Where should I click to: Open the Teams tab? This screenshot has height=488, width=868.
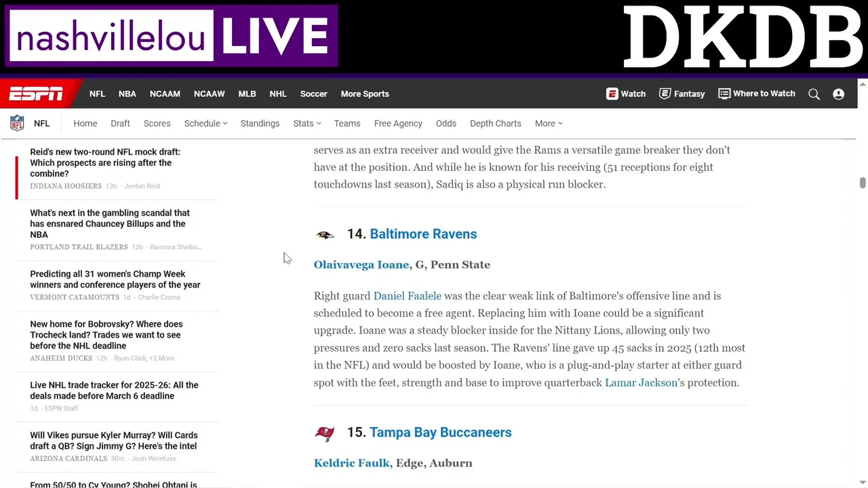tap(347, 123)
